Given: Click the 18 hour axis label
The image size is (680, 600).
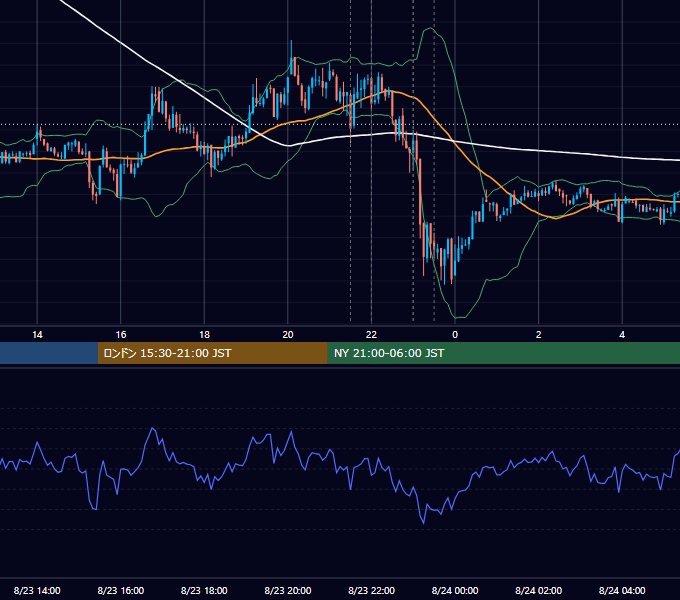Looking at the screenshot, I should click(204, 335).
